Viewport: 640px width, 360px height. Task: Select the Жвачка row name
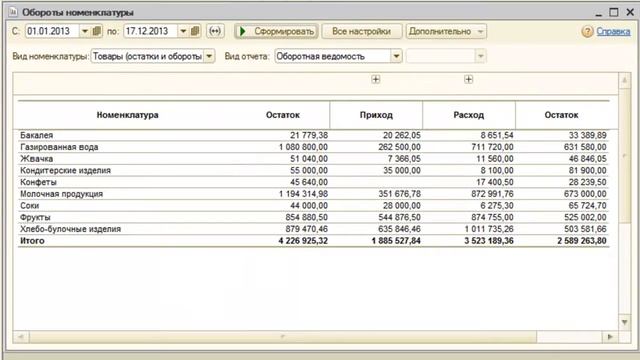tap(36, 158)
